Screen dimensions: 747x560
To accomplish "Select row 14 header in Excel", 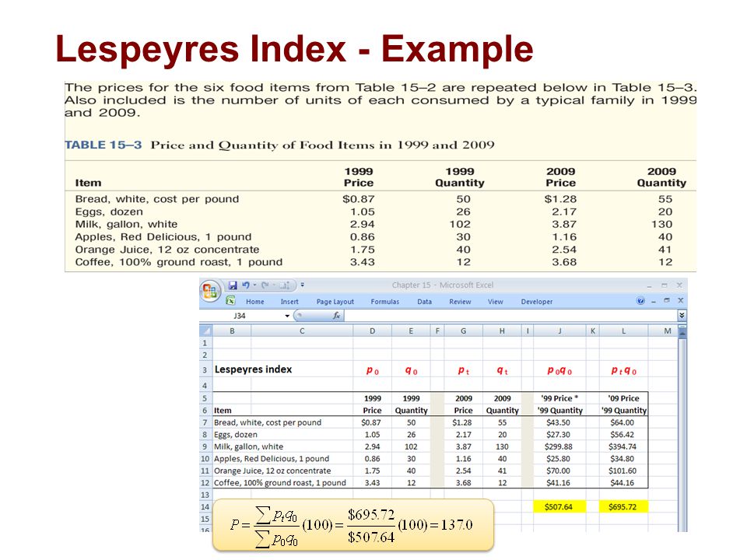I will pos(205,506).
